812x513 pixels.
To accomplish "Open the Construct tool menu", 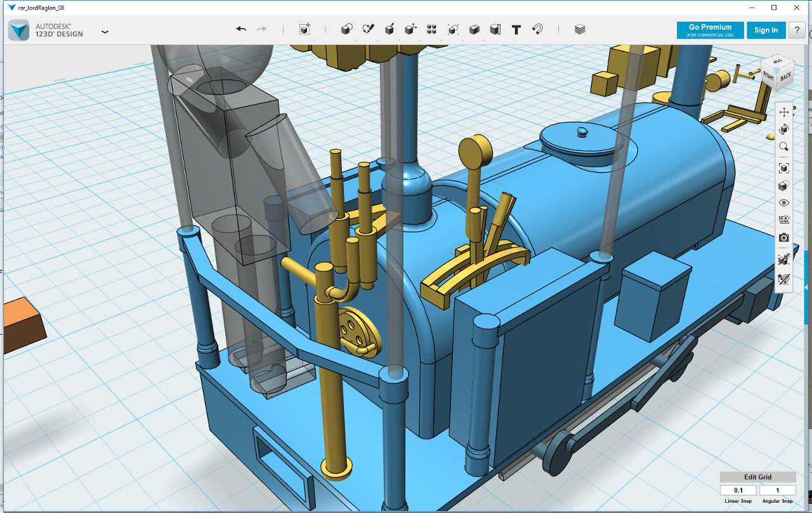I will 390,29.
